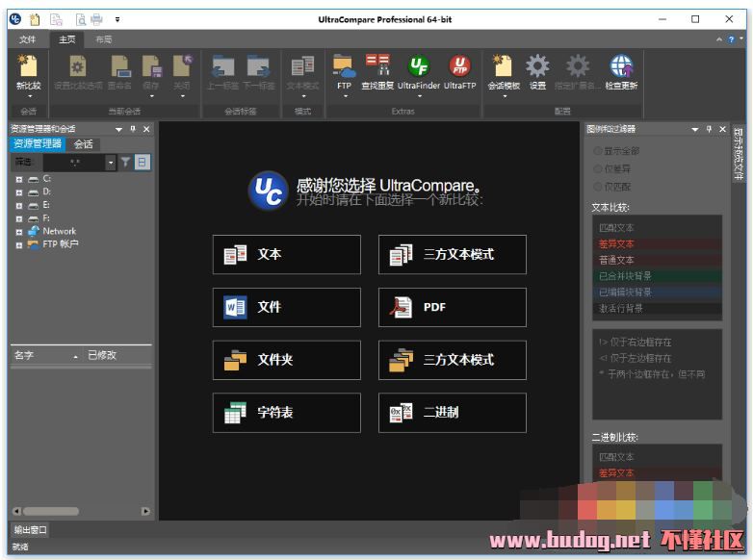The image size is (753, 560).
Task: Click the help question mark icon
Action: click(731, 39)
